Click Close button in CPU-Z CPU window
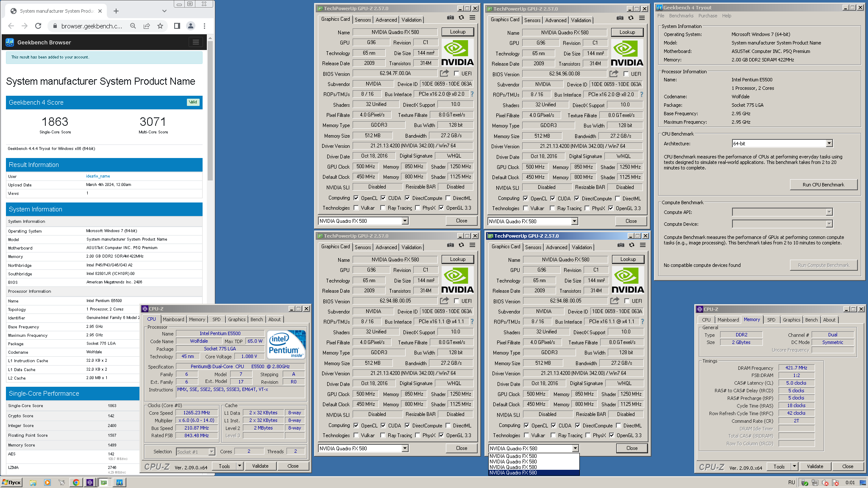The width and height of the screenshot is (868, 488). [293, 466]
